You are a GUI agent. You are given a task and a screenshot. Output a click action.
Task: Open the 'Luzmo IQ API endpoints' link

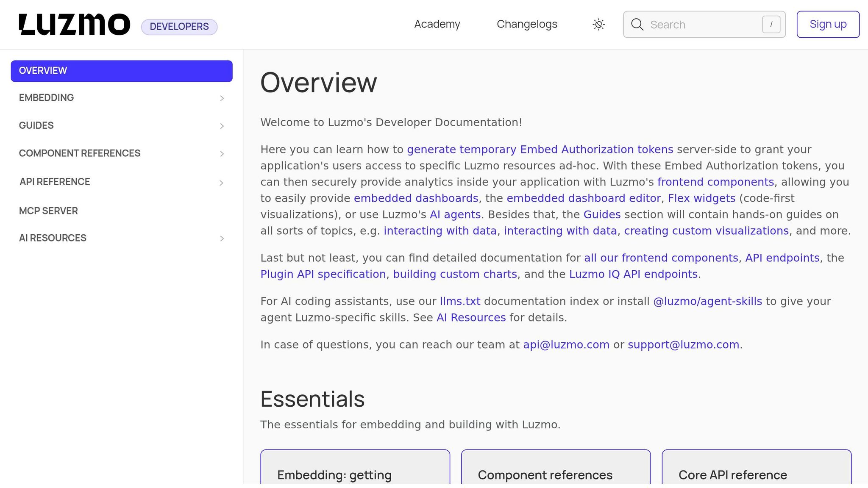633,274
